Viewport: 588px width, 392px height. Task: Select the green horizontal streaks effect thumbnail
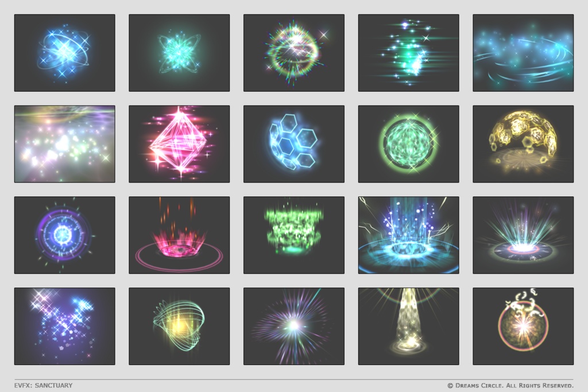[x=409, y=53]
